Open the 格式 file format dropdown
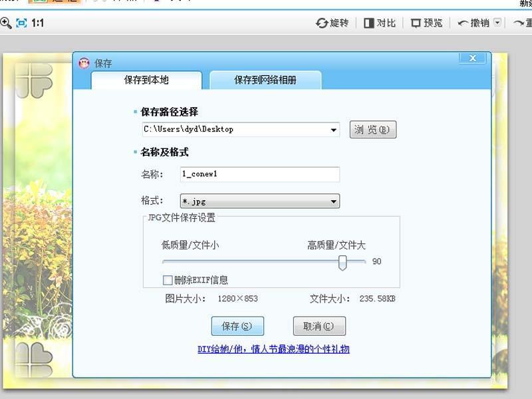This screenshot has width=532, height=399. pos(332,201)
